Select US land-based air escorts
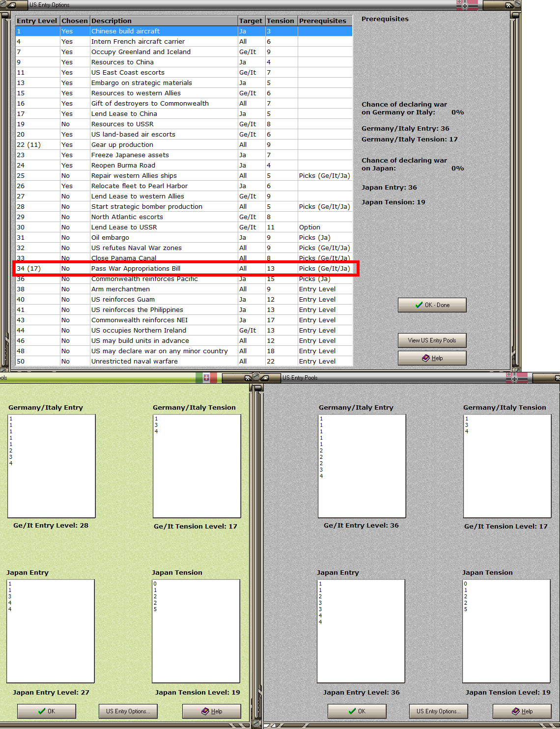This screenshot has width=560, height=729. tap(184, 134)
